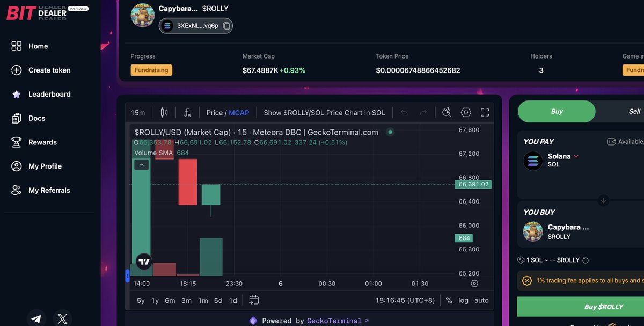Open the chart quick search icon
The height and width of the screenshot is (326, 644).
pos(447,112)
